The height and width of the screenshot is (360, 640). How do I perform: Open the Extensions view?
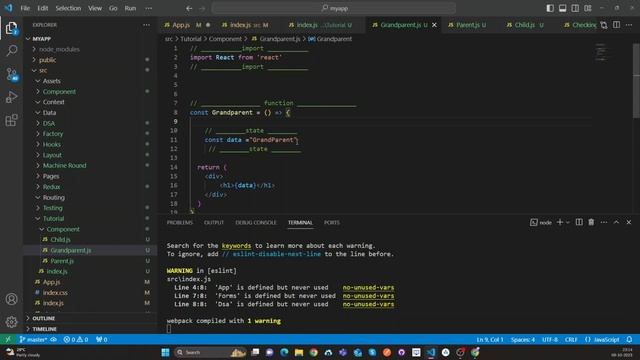click(x=11, y=120)
